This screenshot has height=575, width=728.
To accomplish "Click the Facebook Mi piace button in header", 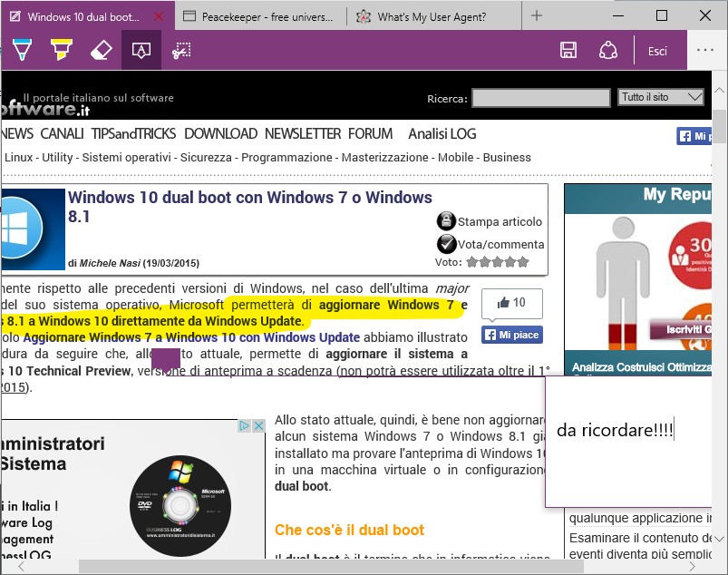I will pos(694,136).
